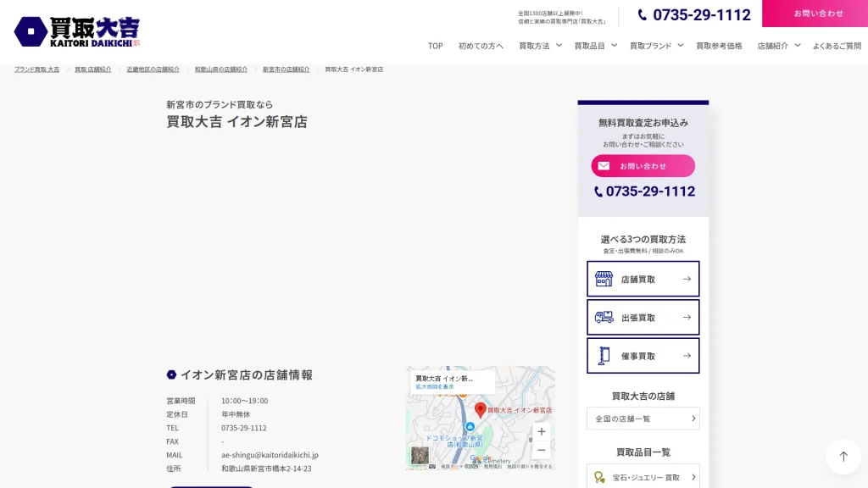
Task: Click the banner icon for 催事買取
Action: 604,356
